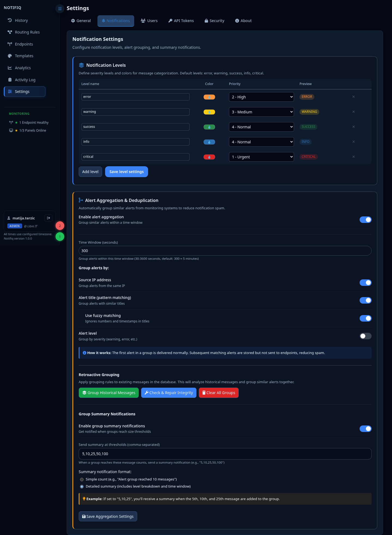This screenshot has width=392, height=535.
Task: Open priority dropdown for info level
Action: 261,142
